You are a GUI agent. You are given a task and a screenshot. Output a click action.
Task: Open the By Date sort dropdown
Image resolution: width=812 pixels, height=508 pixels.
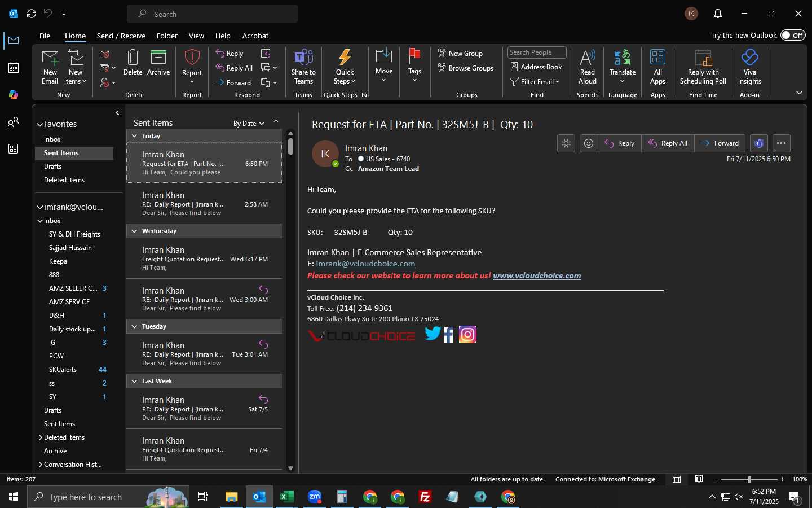pos(249,123)
